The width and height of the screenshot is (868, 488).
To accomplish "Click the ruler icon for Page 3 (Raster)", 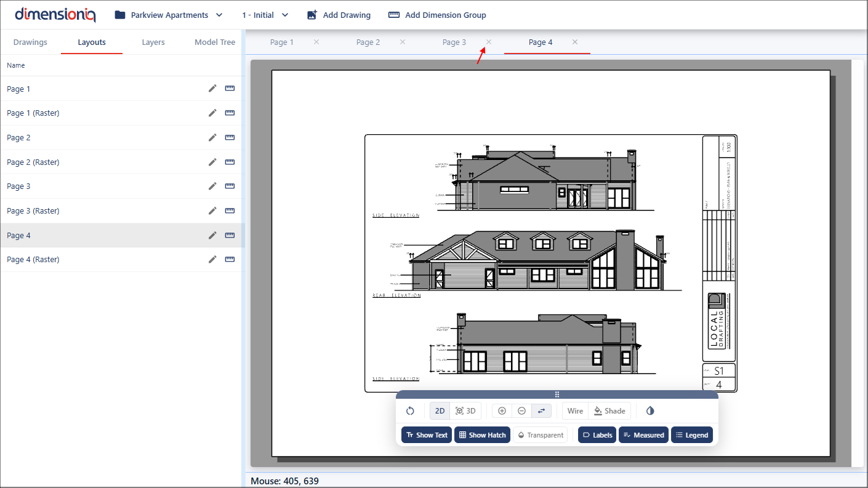I will (230, 211).
